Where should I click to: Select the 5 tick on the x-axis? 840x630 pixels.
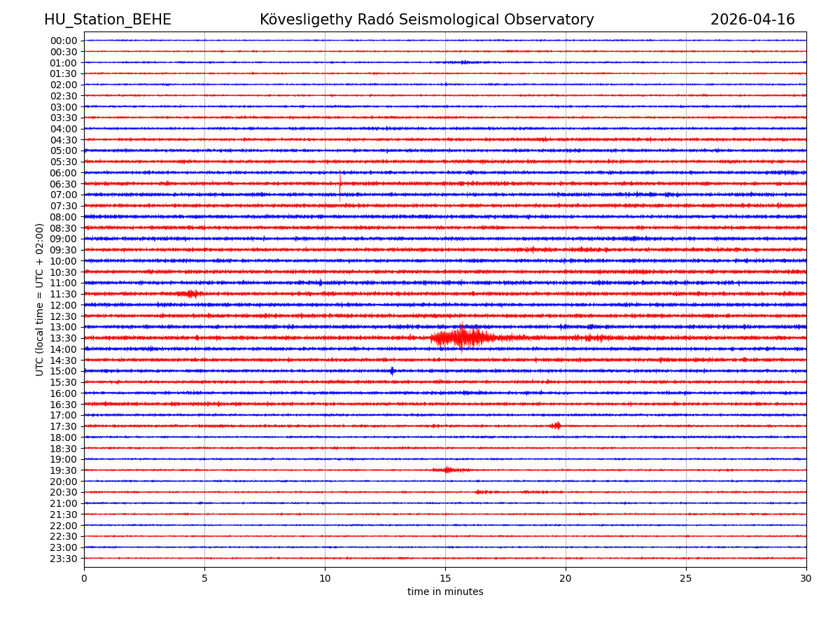[x=204, y=579]
